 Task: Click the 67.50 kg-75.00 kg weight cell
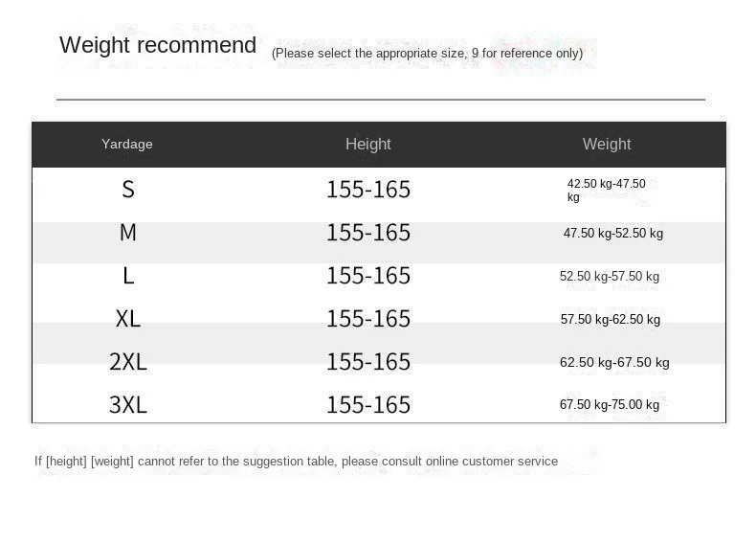610,404
